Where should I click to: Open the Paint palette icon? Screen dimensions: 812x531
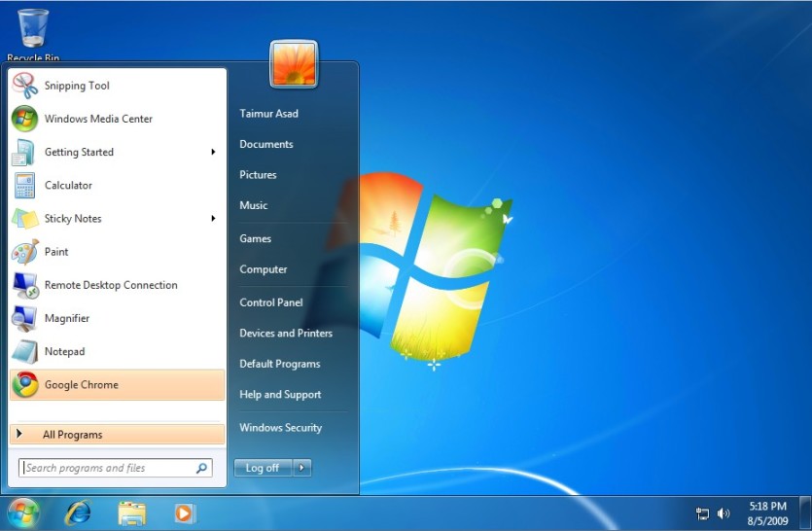pos(25,252)
